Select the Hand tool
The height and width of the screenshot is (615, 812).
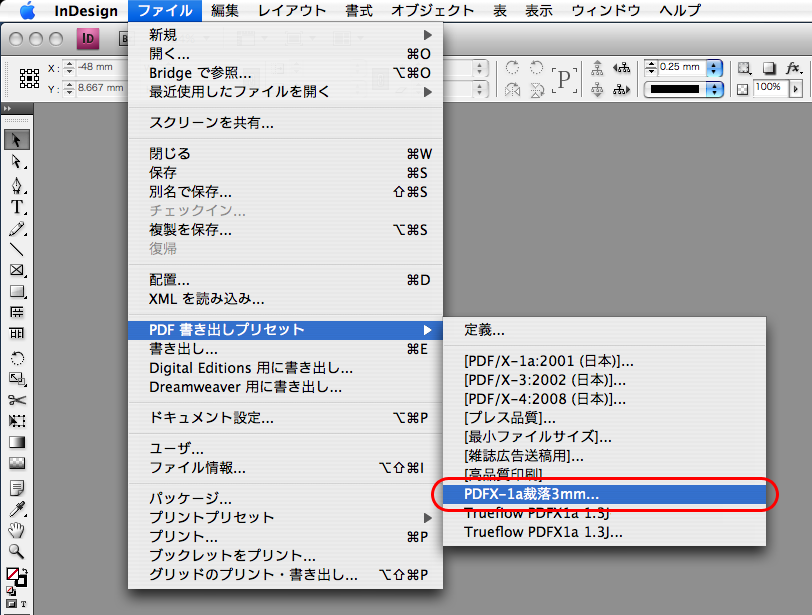(17, 530)
